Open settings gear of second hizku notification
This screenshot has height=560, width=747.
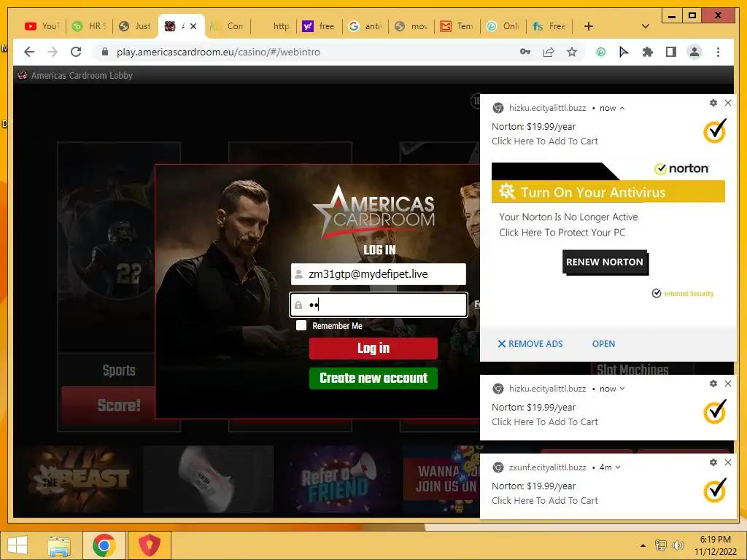point(713,384)
